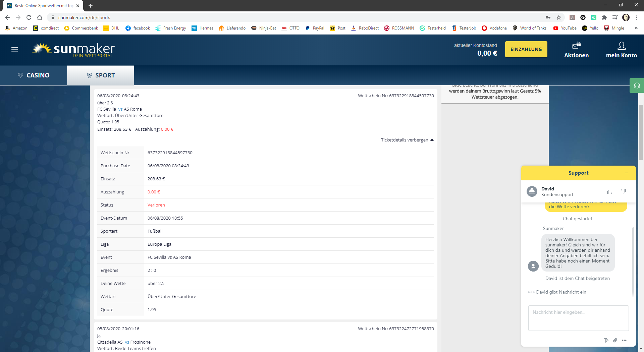Click the Purchase Date 06/08/2020 08:24:43
The image size is (644, 352).
point(168,166)
